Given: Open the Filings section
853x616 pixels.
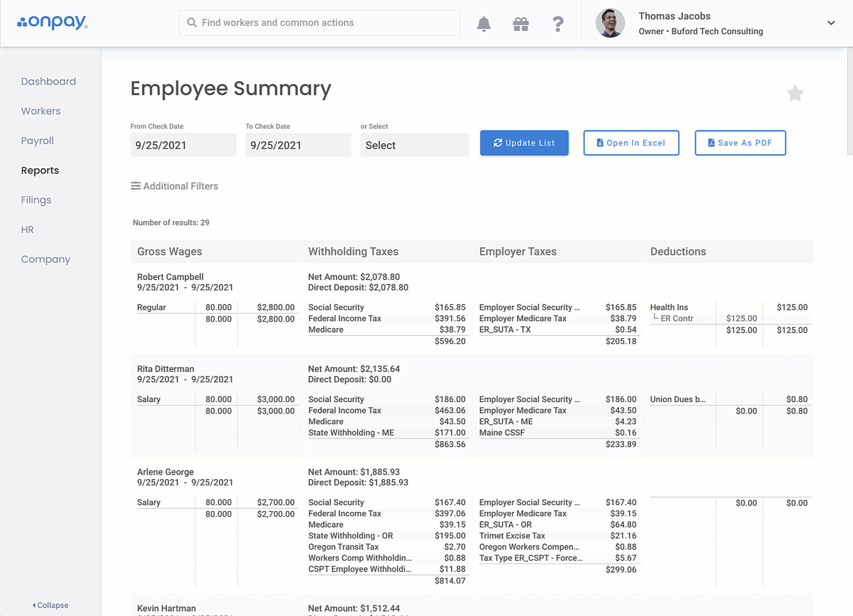Looking at the screenshot, I should coord(36,200).
